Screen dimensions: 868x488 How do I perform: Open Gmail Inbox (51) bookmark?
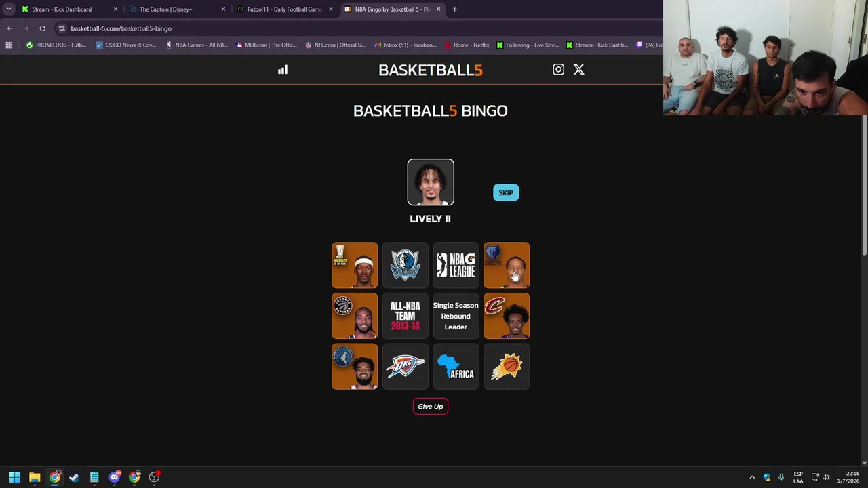click(406, 45)
